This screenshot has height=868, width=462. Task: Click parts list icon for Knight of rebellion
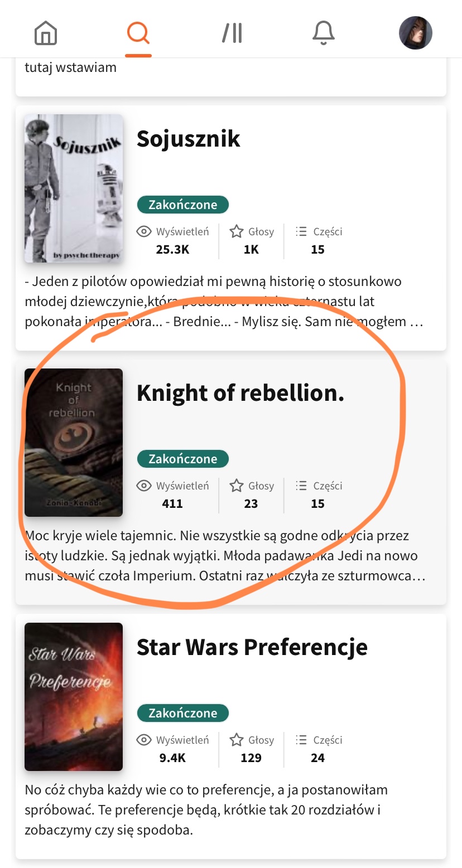point(301,486)
